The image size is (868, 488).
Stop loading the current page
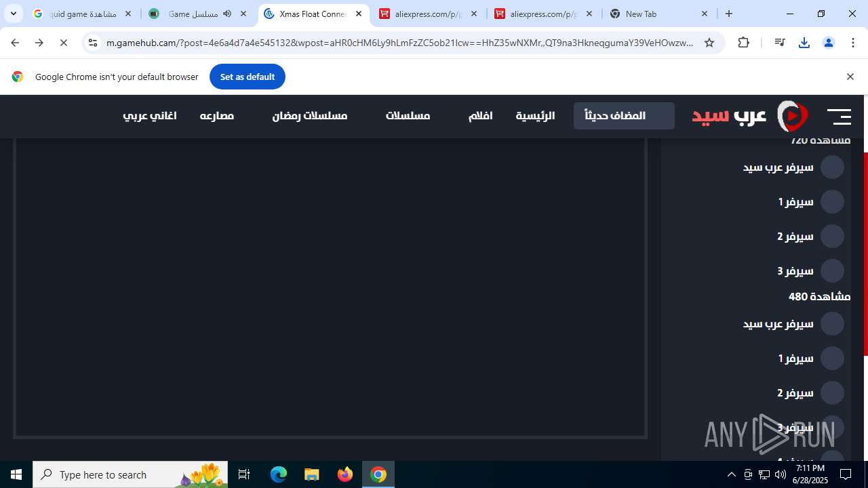point(64,43)
